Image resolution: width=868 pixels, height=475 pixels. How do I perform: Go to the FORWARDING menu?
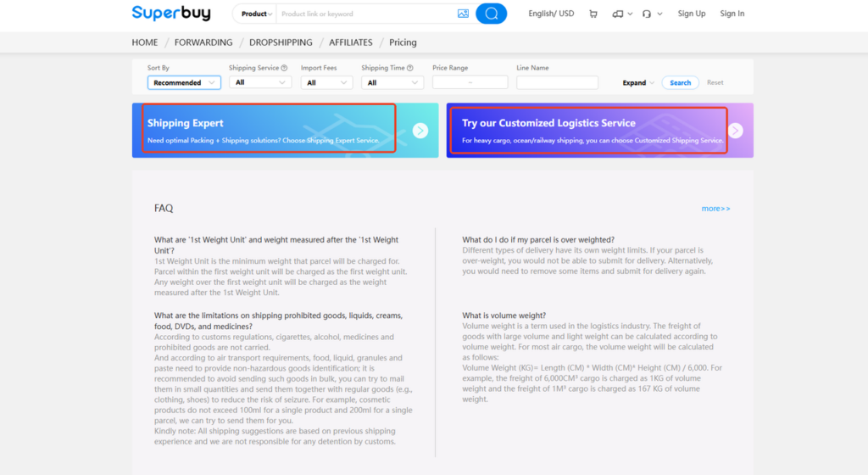point(203,42)
